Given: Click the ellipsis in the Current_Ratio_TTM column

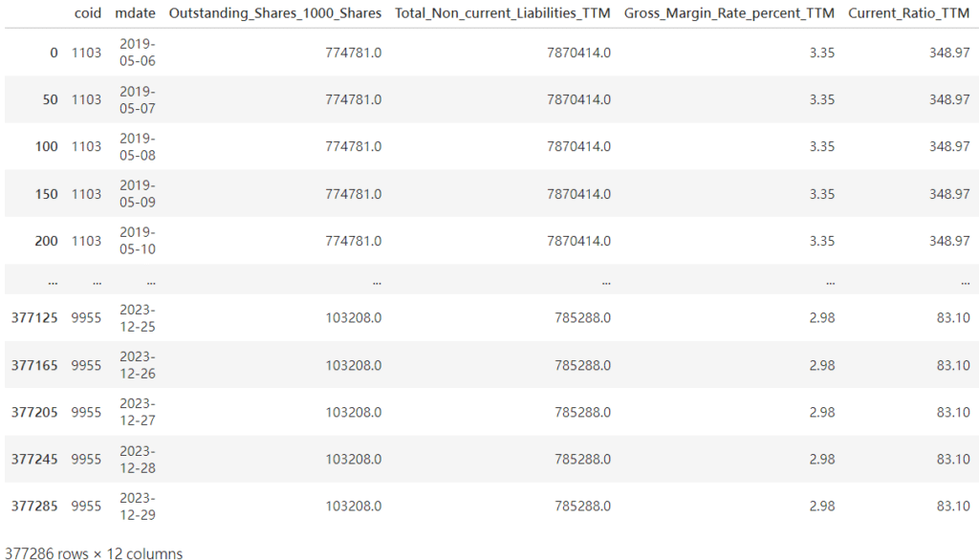Looking at the screenshot, I should pos(965,281).
